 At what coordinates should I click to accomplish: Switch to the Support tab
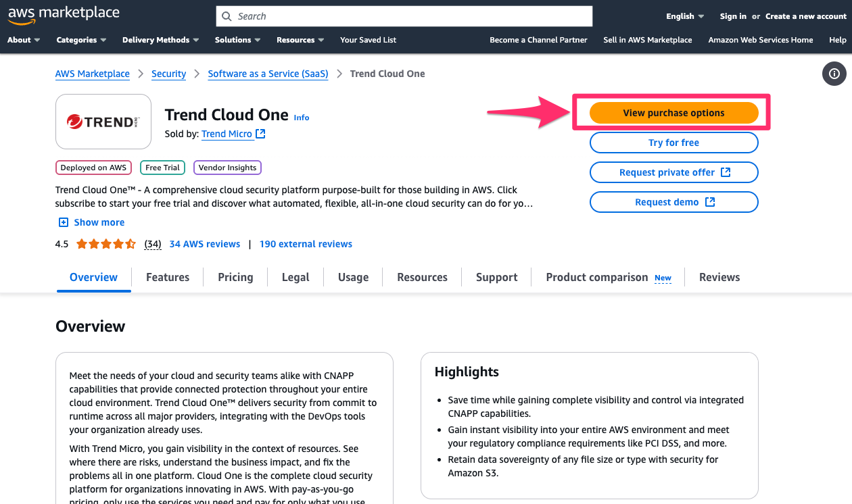coord(496,277)
